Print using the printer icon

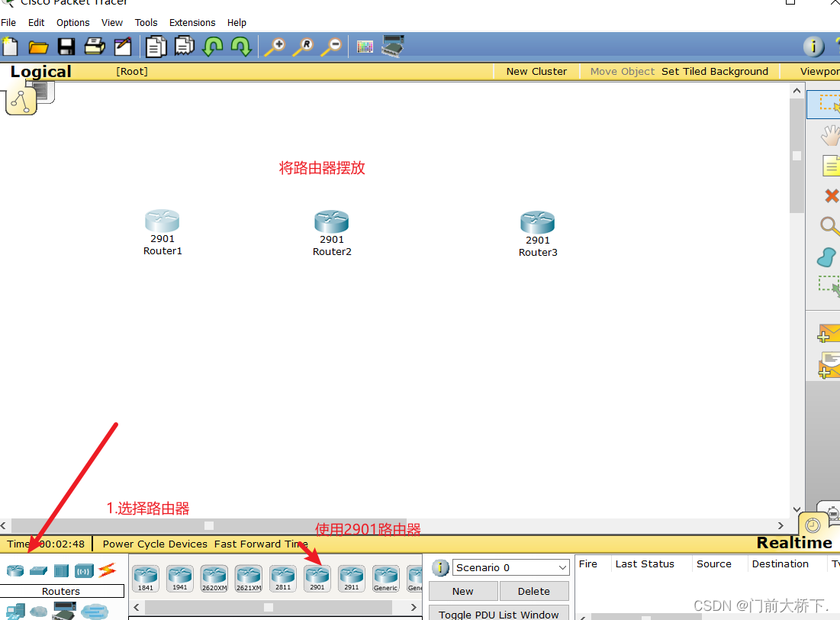tap(95, 47)
